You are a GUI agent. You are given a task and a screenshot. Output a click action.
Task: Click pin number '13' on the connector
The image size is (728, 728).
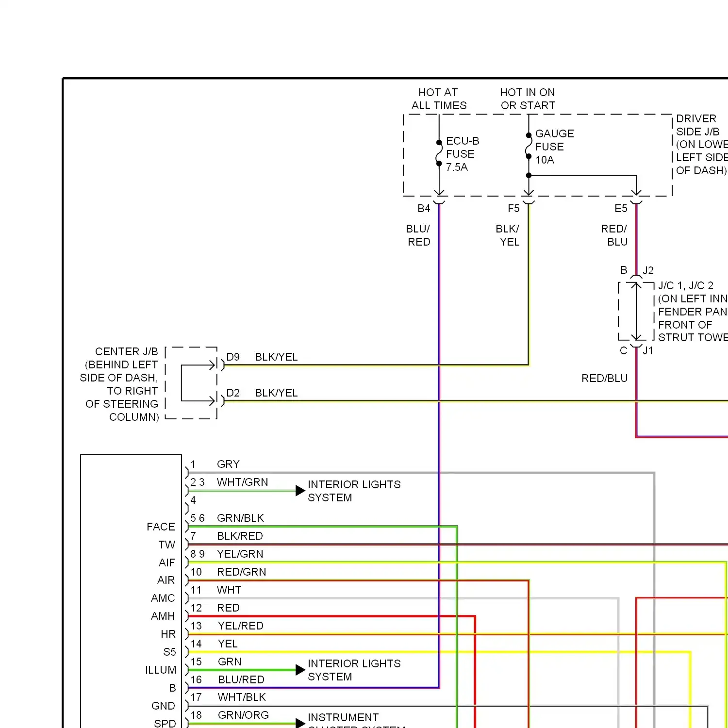click(x=196, y=626)
